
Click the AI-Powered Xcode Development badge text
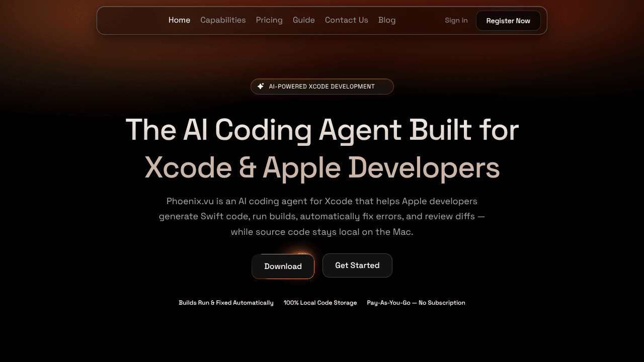click(x=322, y=86)
